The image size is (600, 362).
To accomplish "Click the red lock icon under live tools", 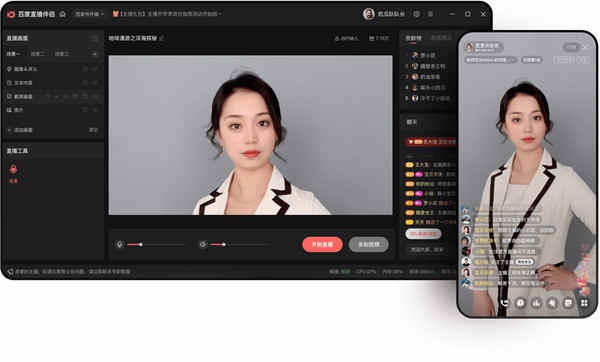I will pos(13,170).
